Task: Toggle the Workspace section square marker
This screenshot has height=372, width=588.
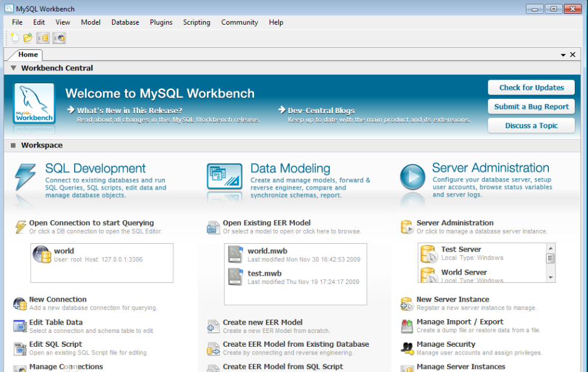Action: 13,146
